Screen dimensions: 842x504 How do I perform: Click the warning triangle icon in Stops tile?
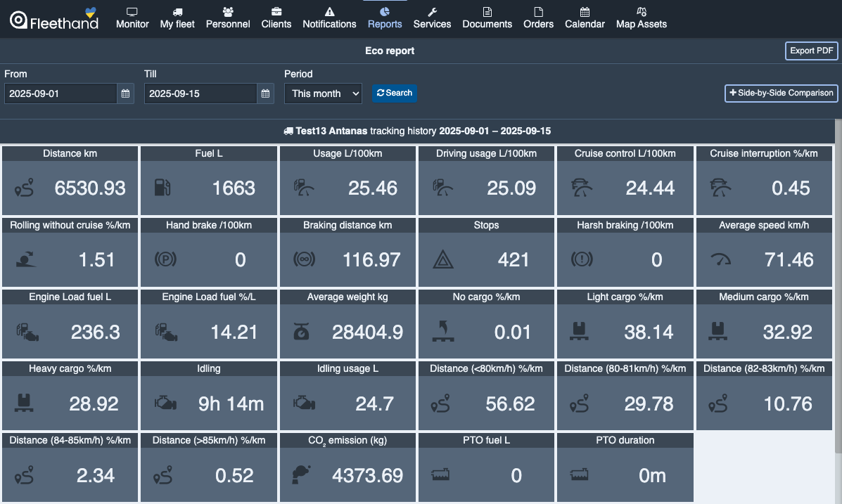click(443, 260)
